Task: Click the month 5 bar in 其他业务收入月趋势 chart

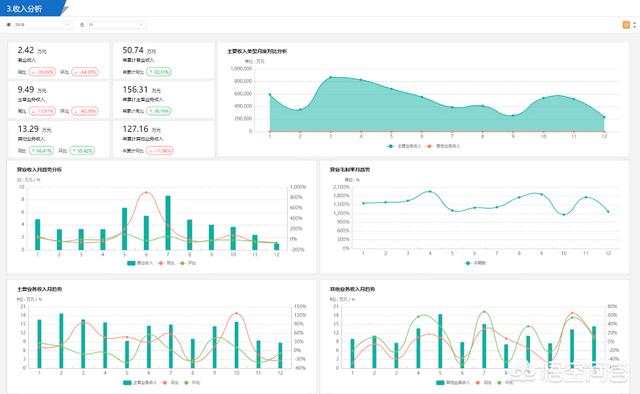Action: tap(440, 341)
